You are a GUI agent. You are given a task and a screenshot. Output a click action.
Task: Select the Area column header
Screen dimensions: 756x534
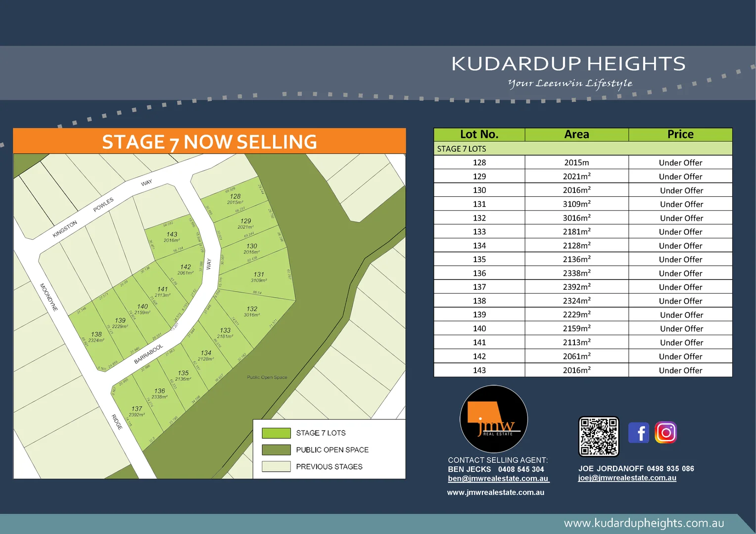point(576,134)
